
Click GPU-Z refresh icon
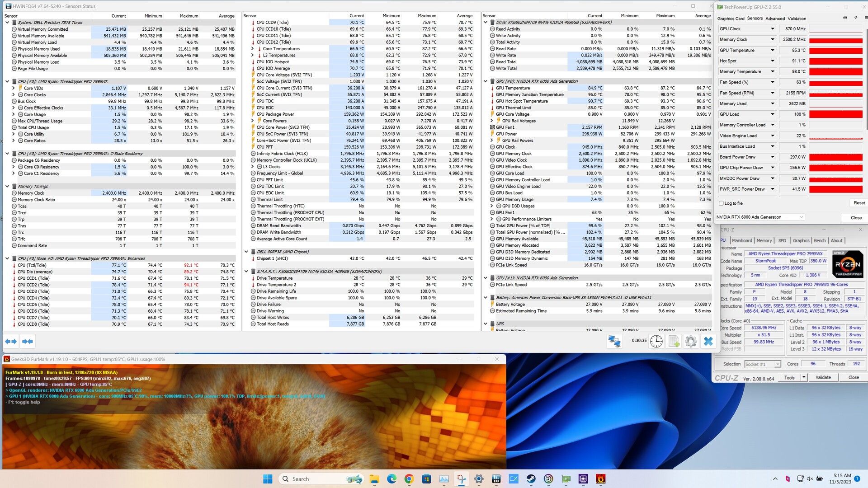[x=855, y=18]
